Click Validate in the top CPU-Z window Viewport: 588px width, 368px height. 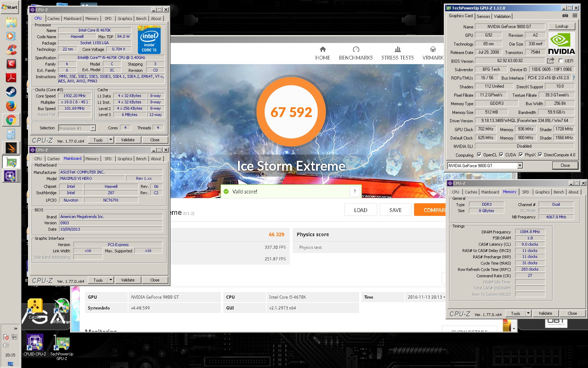tap(128, 140)
